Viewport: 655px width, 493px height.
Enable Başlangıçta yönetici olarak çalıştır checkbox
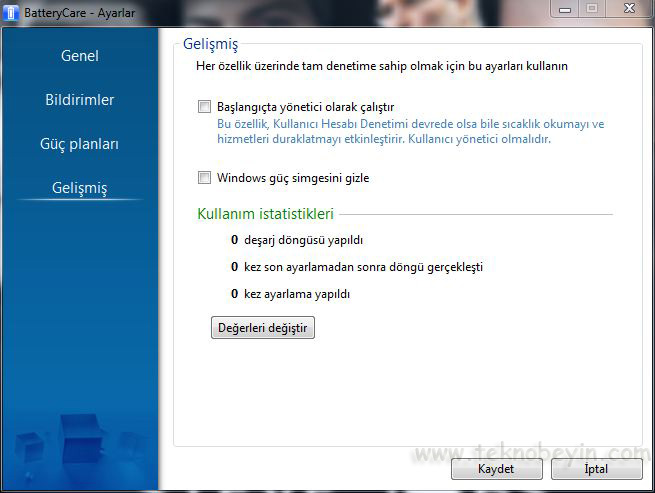tap(204, 107)
